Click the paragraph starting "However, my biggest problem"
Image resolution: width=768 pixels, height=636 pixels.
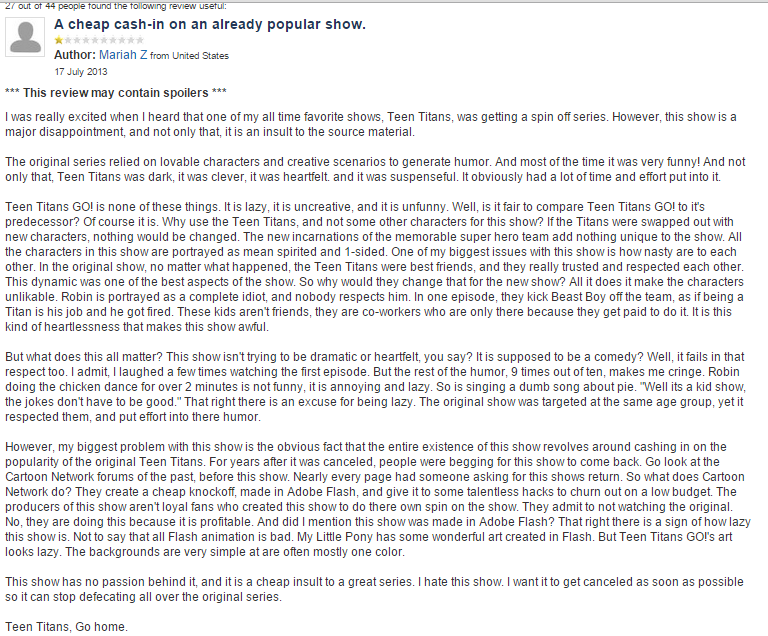click(x=377, y=499)
